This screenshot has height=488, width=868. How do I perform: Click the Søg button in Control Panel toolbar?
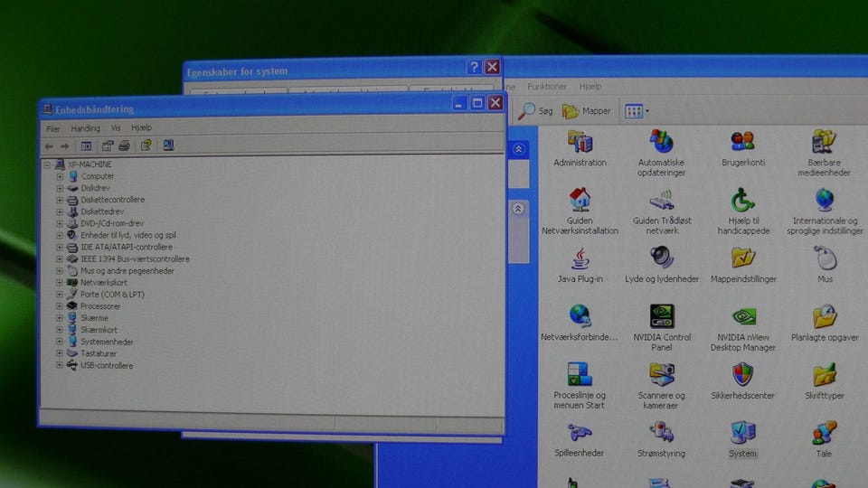(x=535, y=111)
